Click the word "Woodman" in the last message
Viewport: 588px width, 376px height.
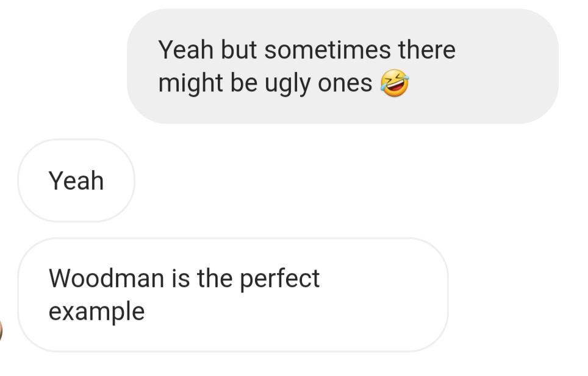point(106,278)
